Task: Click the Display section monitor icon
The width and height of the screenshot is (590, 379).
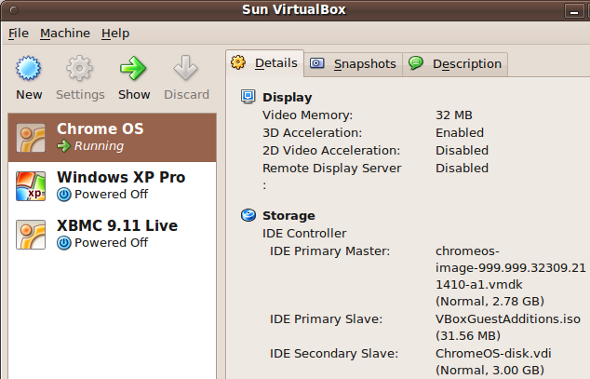Action: (248, 97)
